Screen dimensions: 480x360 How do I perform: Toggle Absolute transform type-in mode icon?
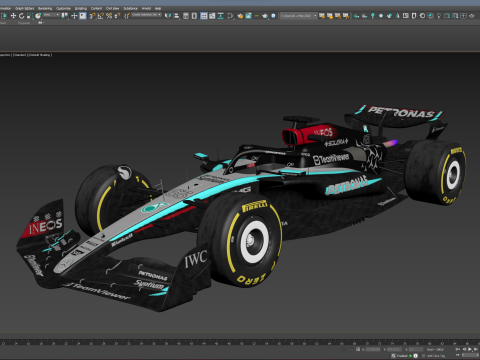tap(358, 349)
